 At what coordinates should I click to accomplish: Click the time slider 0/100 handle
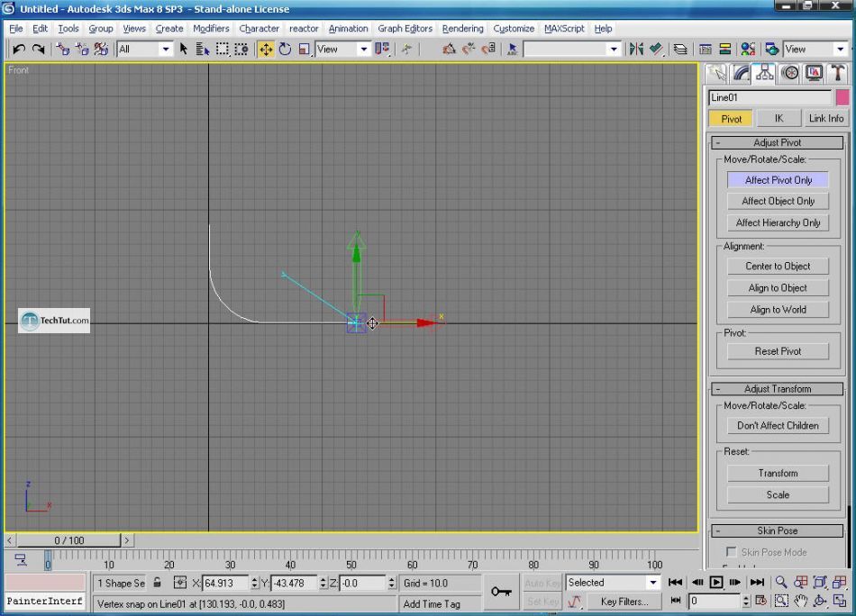(x=68, y=540)
